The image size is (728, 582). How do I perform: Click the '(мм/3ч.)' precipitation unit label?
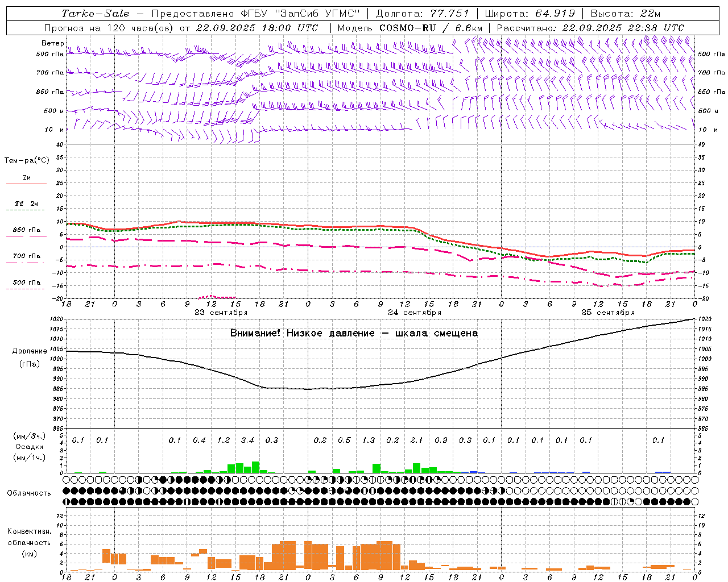[29, 436]
